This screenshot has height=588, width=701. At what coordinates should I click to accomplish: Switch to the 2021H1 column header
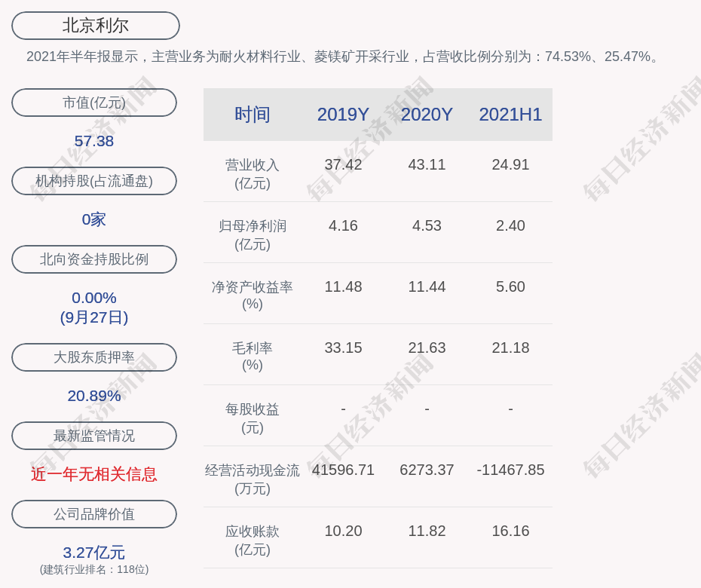point(510,115)
